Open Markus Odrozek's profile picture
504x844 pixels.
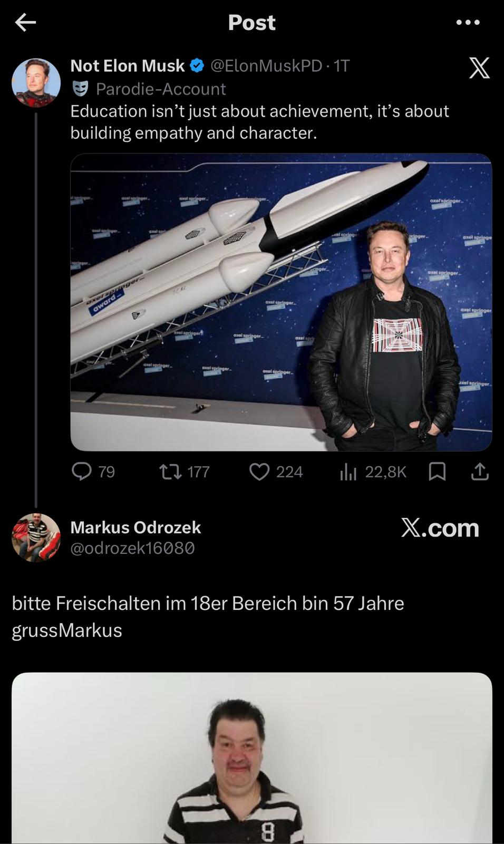pos(36,538)
